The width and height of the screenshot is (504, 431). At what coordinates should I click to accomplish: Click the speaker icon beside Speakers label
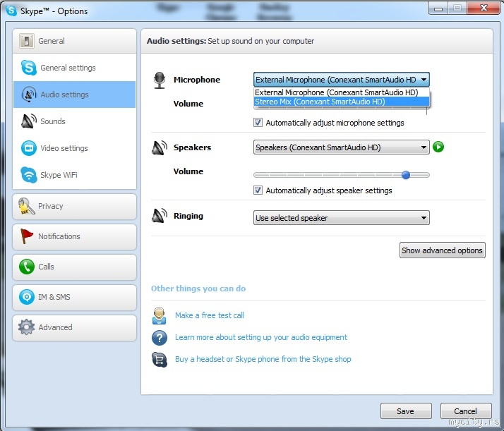click(160, 147)
